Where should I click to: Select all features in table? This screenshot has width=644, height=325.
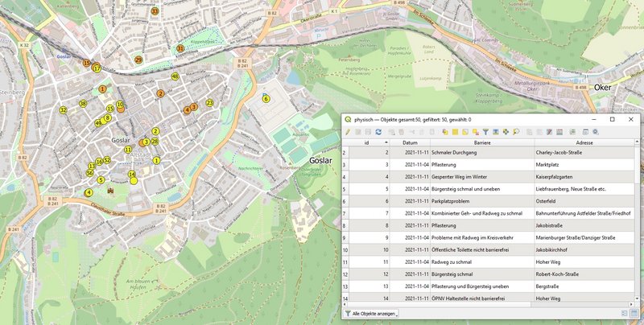point(455,131)
